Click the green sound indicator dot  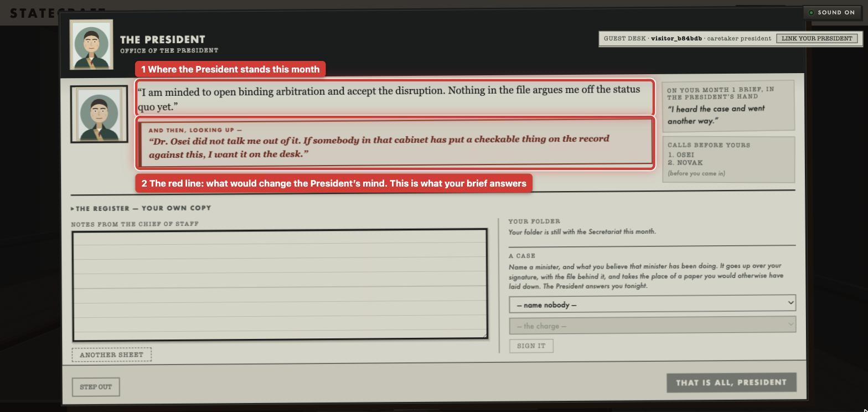pyautogui.click(x=812, y=12)
